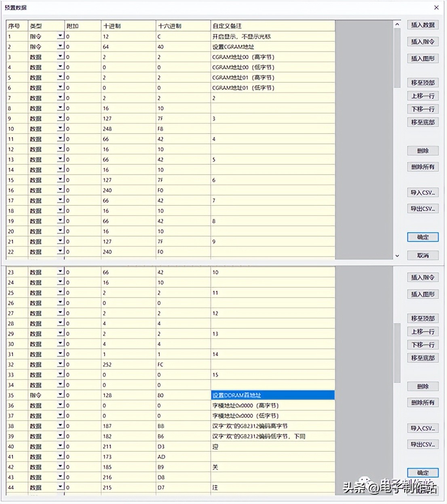Image resolution: width=447 pixels, height=504 pixels.
Task: Select the highlighted 设置DDRAM首地址 remark cell
Action: click(x=272, y=395)
